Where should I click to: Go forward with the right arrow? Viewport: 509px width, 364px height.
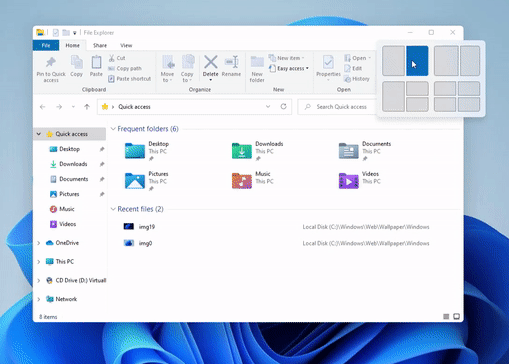(59, 107)
